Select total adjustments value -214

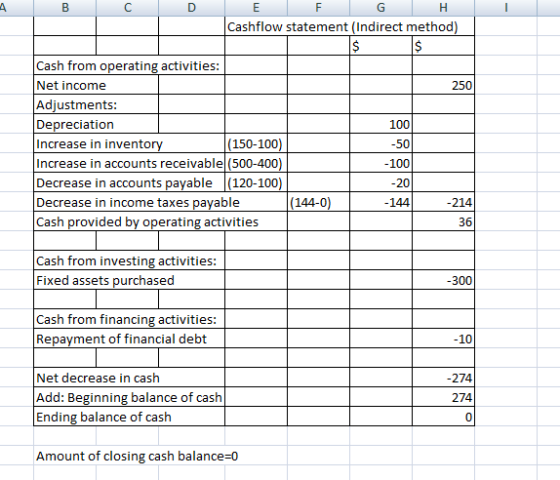point(444,202)
